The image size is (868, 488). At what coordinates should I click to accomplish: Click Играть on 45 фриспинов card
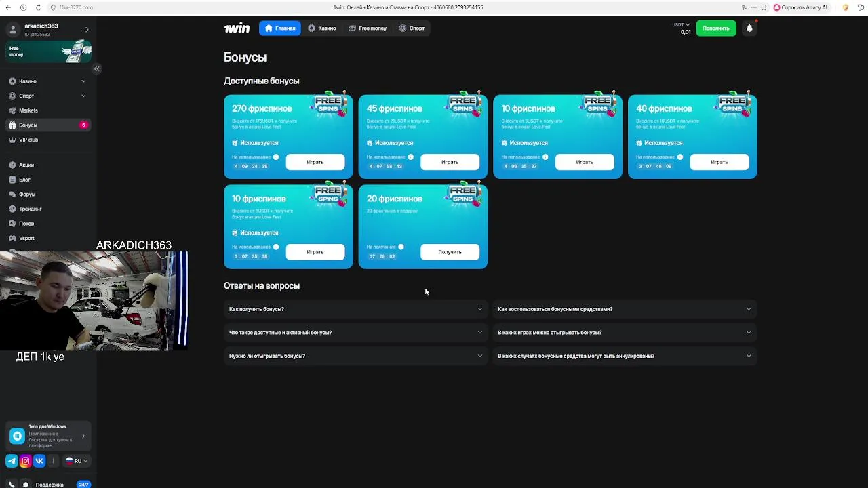(x=450, y=162)
